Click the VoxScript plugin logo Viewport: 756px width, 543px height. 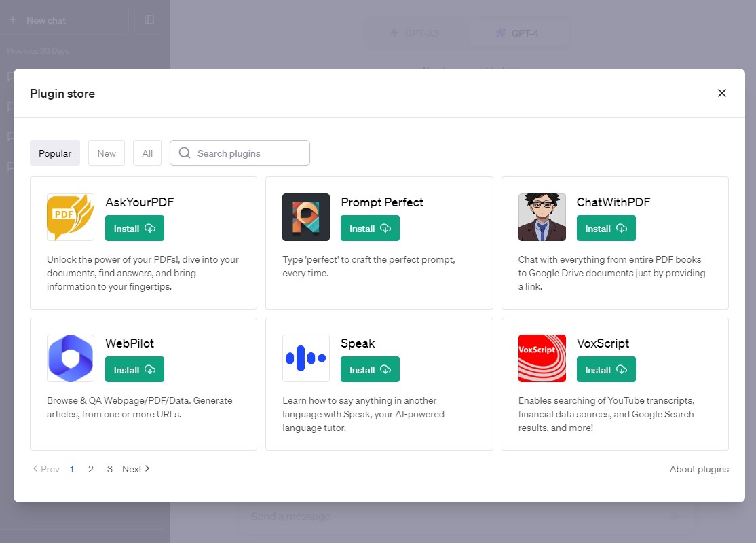(x=542, y=358)
